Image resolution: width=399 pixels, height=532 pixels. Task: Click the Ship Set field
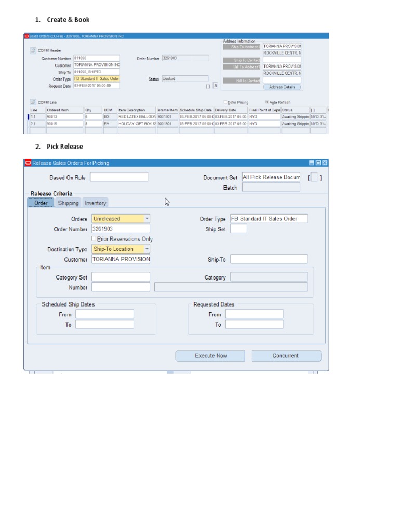pyautogui.click(x=239, y=229)
